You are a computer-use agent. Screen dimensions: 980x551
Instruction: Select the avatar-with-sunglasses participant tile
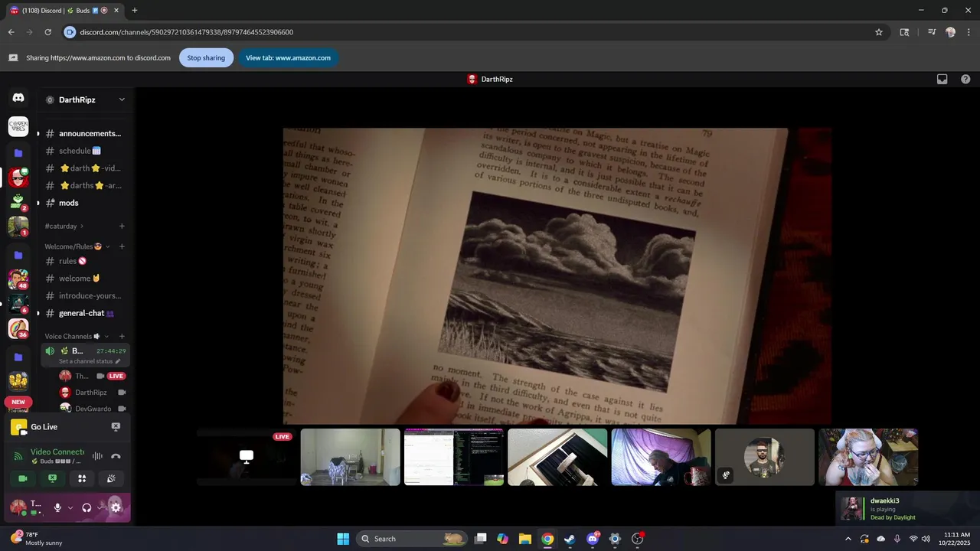pos(765,457)
